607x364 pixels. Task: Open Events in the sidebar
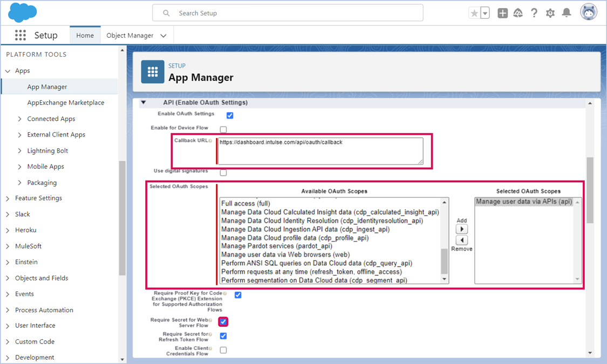click(x=24, y=294)
